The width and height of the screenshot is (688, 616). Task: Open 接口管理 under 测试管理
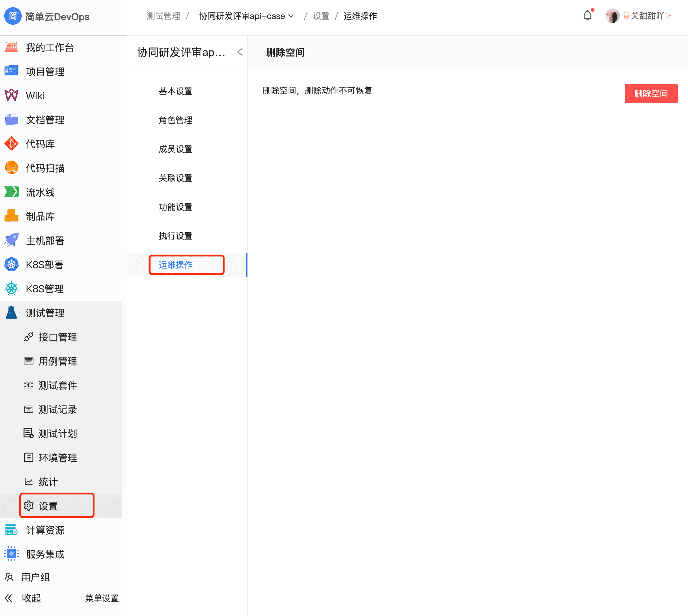(x=58, y=337)
